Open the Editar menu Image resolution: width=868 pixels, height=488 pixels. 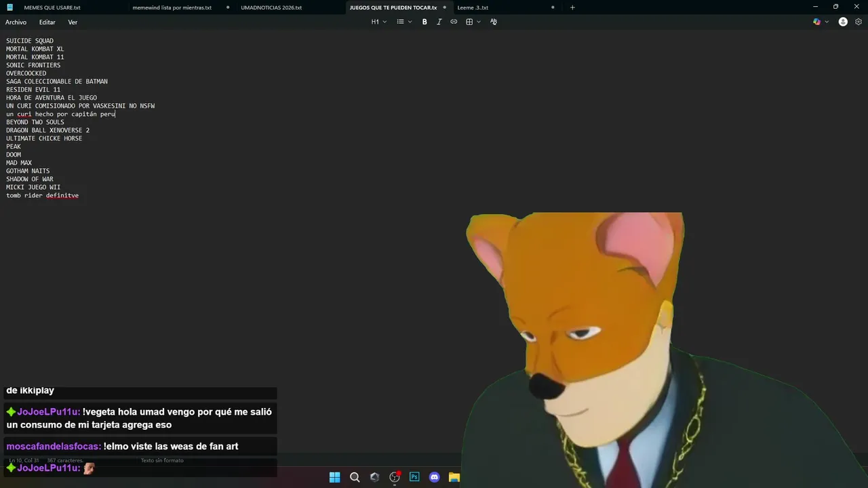coord(47,22)
